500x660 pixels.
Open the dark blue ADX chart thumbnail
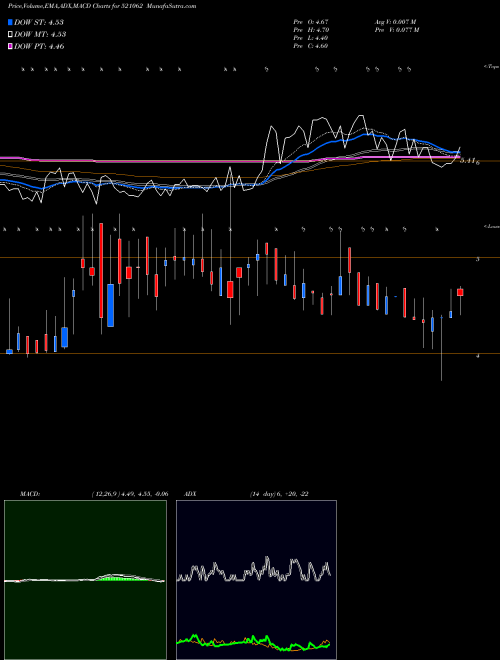256,580
